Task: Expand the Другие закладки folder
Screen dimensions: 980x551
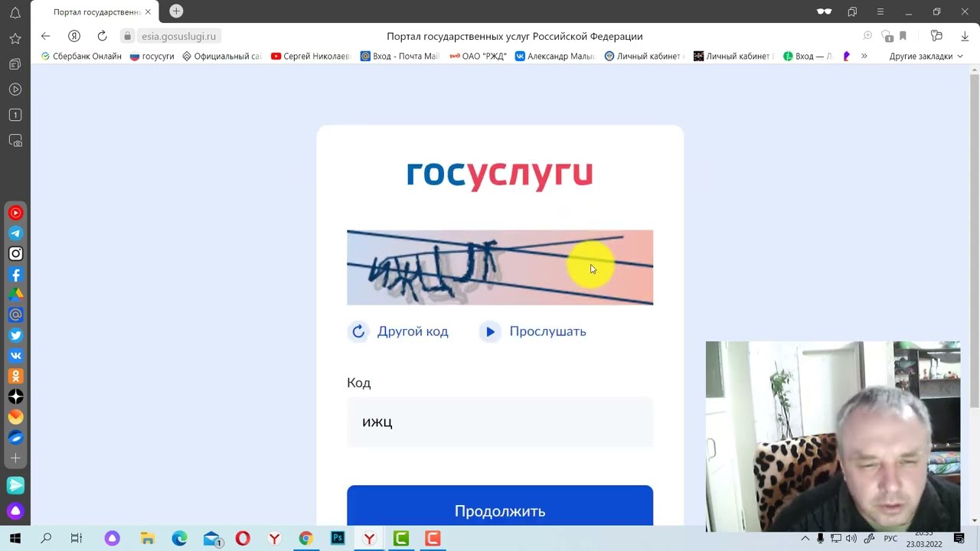Action: coord(926,56)
